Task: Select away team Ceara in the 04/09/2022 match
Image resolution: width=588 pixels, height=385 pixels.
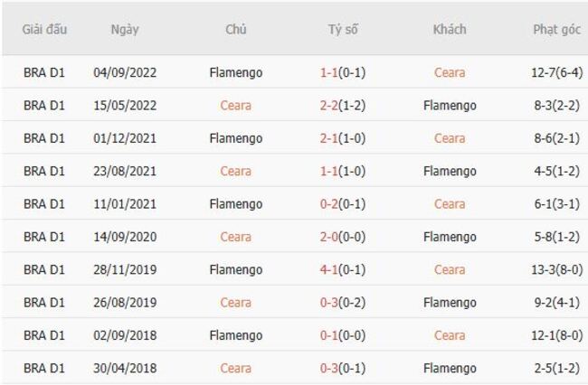Action: [450, 72]
